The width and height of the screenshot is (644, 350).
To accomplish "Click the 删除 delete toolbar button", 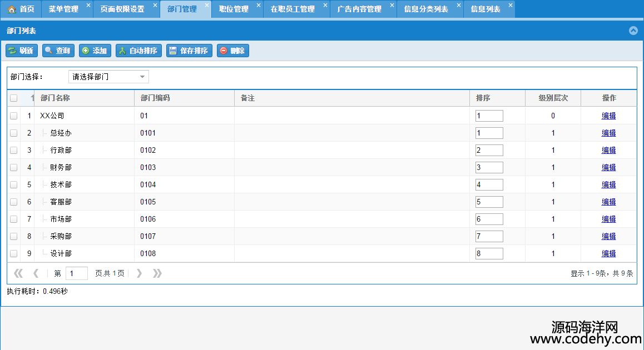I will pyautogui.click(x=232, y=51).
